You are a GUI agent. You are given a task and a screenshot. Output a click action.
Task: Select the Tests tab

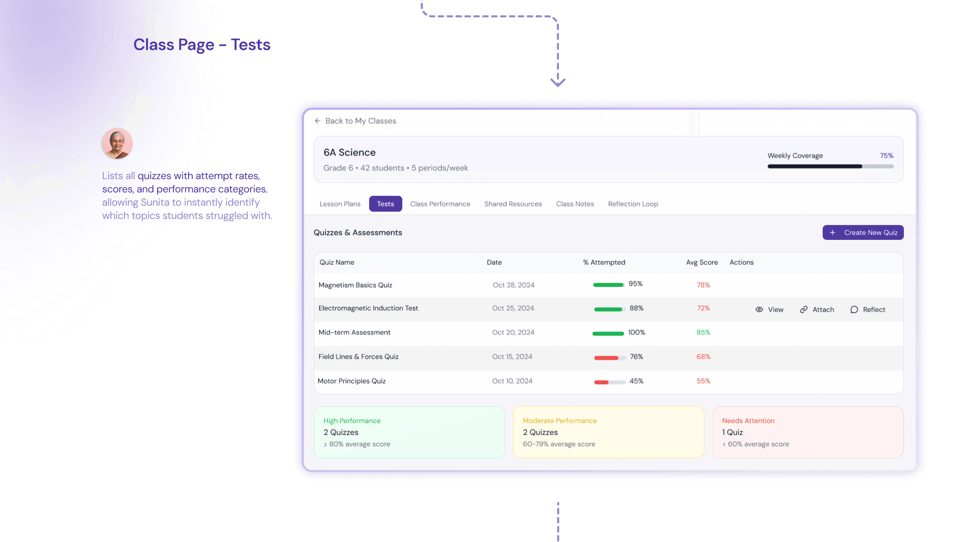coord(385,204)
